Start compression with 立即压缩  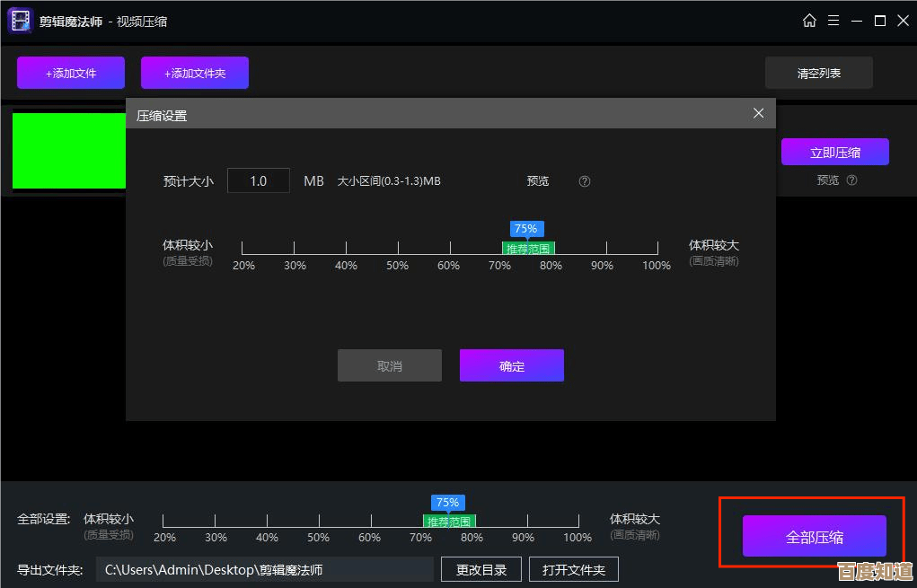tap(835, 152)
